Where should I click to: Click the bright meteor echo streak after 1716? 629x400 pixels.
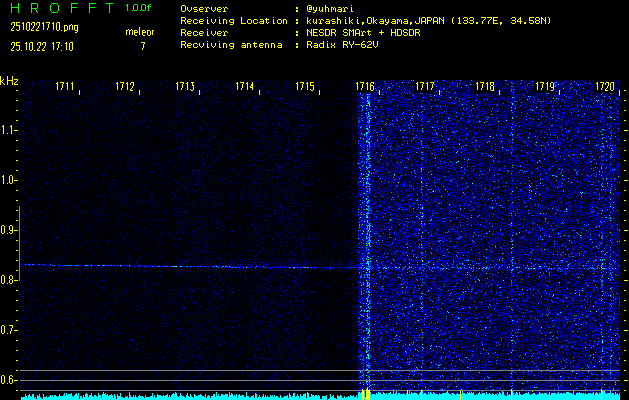(x=367, y=241)
